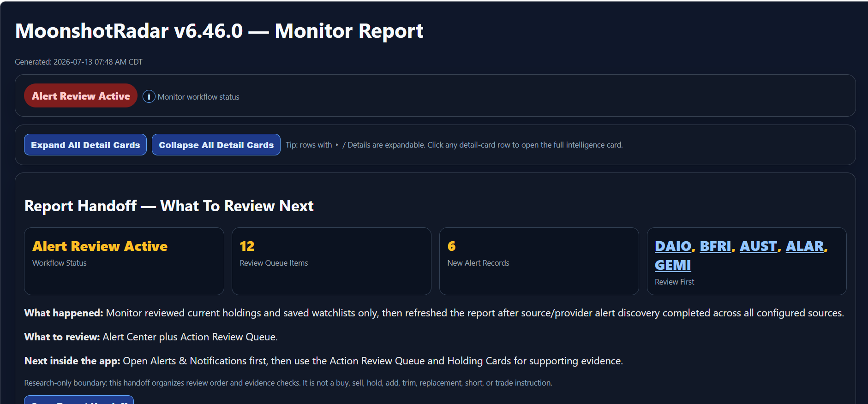868x404 pixels.
Task: Click the 'Report Handoff — What To Review Next' heading
Action: (169, 206)
